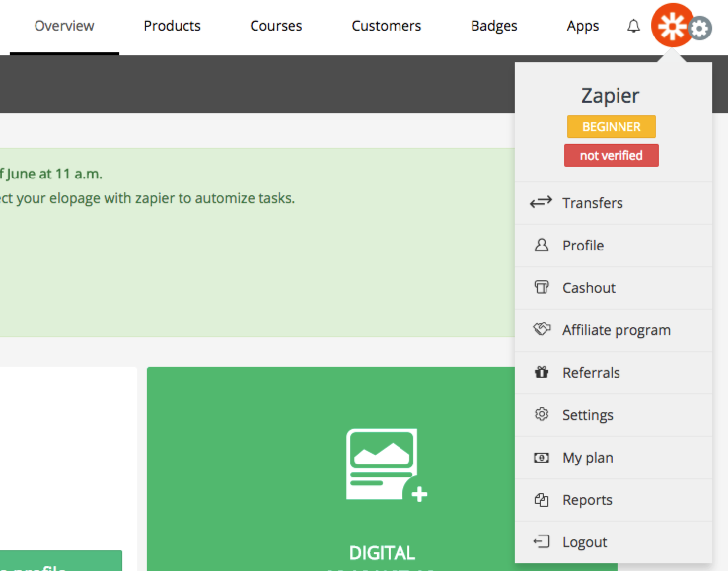728x571 pixels.
Task: Choose My plan menu entry
Action: point(614,458)
